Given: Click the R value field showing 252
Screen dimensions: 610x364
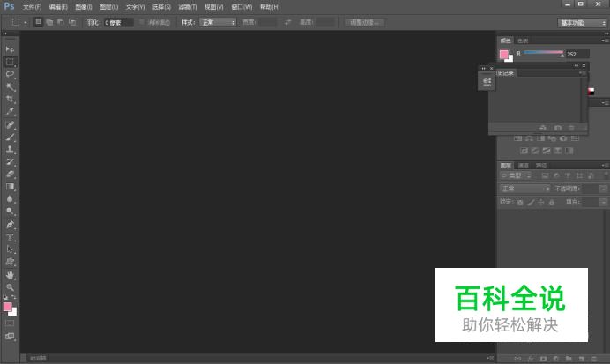Looking at the screenshot, I should 577,54.
